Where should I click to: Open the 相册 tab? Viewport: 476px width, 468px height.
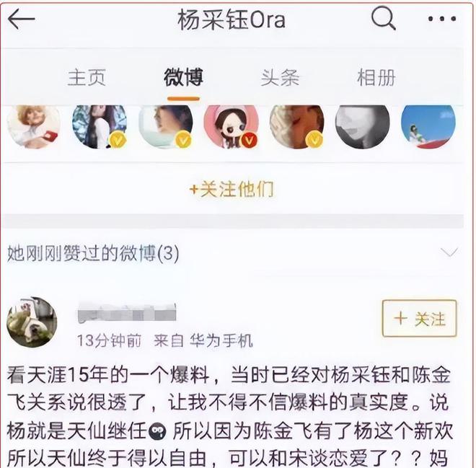click(x=376, y=77)
